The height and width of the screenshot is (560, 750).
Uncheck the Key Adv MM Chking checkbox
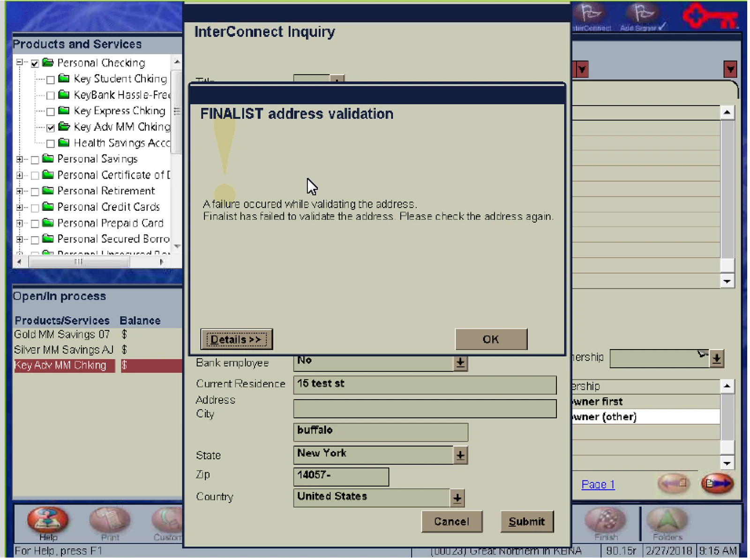point(51,127)
